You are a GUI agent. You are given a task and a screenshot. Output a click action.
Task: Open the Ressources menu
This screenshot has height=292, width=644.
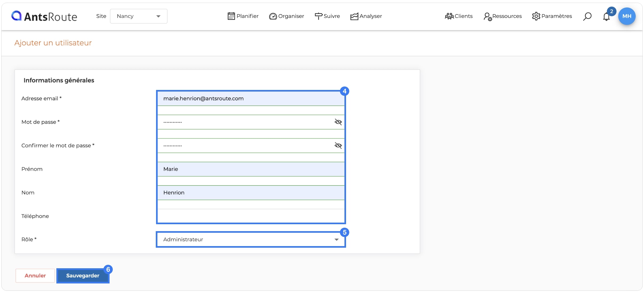click(502, 16)
